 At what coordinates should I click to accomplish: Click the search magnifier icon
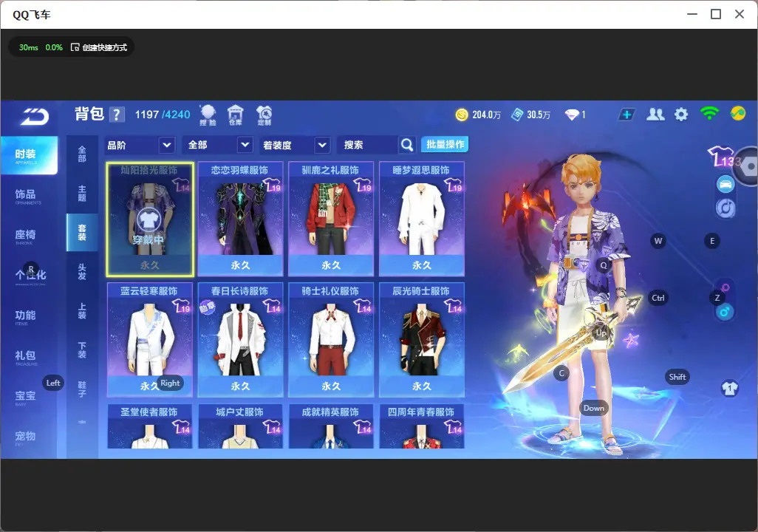[x=407, y=145]
